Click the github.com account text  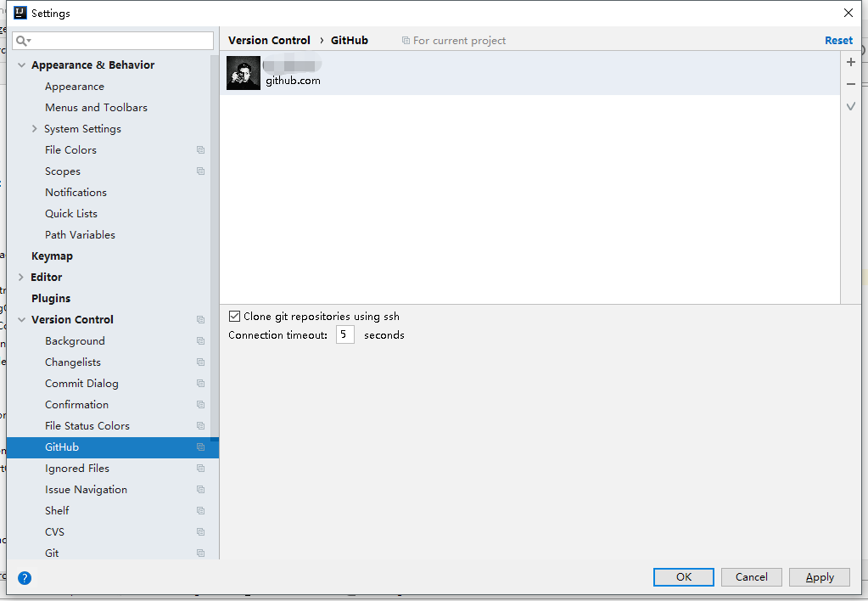(293, 81)
